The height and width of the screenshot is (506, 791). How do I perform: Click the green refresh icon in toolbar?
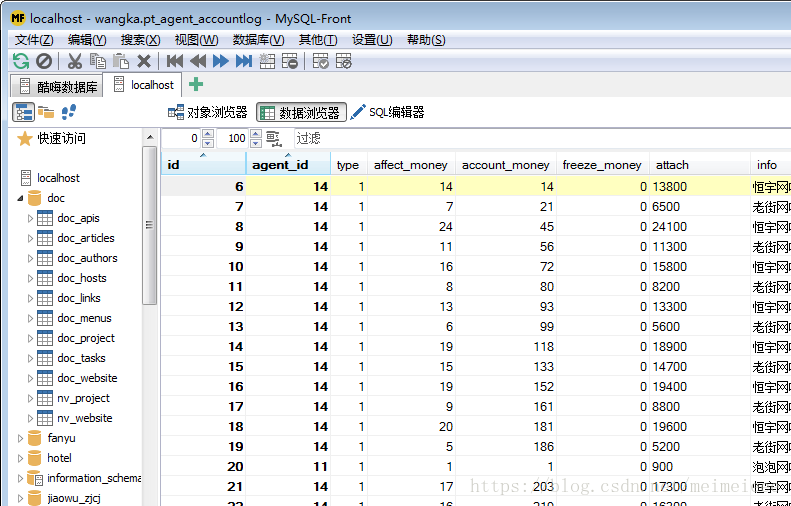click(20, 61)
